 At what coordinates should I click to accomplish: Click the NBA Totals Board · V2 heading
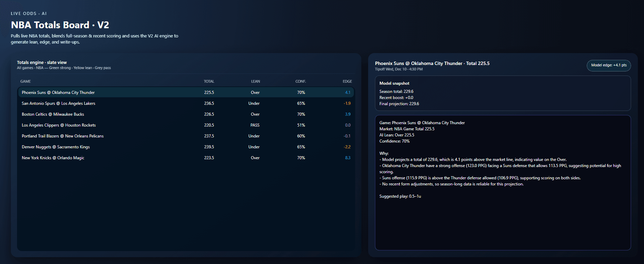[x=60, y=25]
